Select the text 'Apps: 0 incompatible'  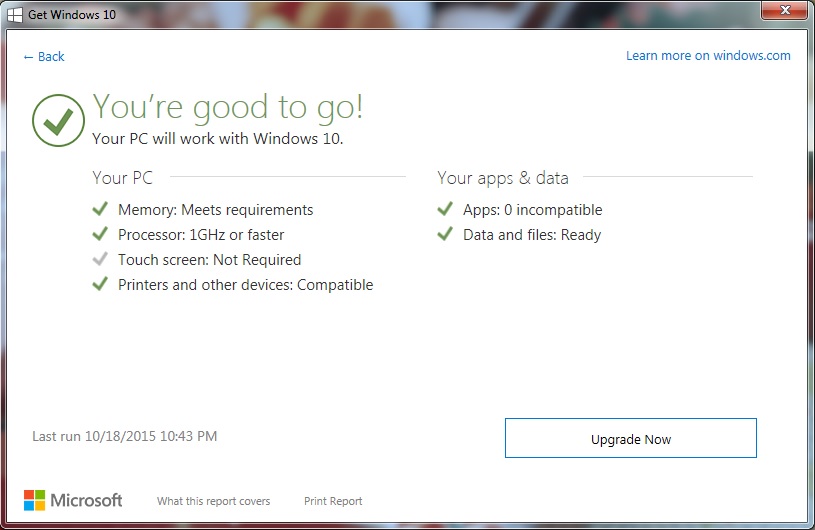pyautogui.click(x=533, y=209)
